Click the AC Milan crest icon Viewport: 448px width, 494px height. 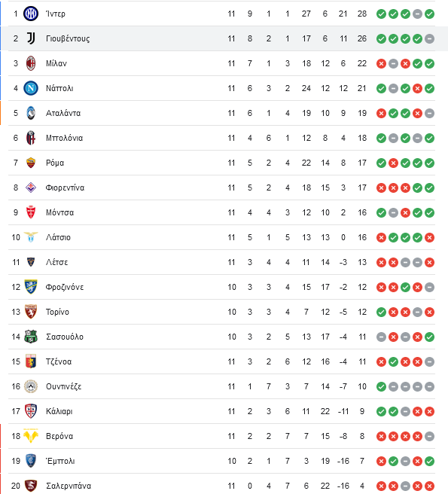click(x=31, y=63)
